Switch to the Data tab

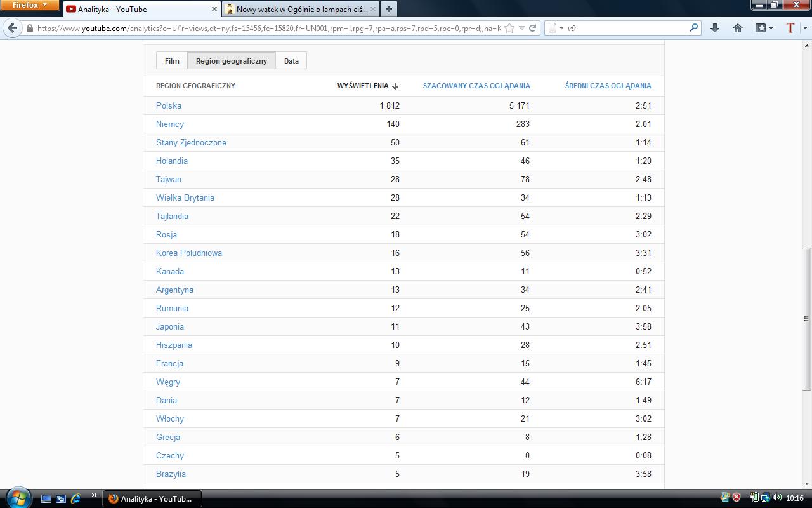pyautogui.click(x=291, y=61)
